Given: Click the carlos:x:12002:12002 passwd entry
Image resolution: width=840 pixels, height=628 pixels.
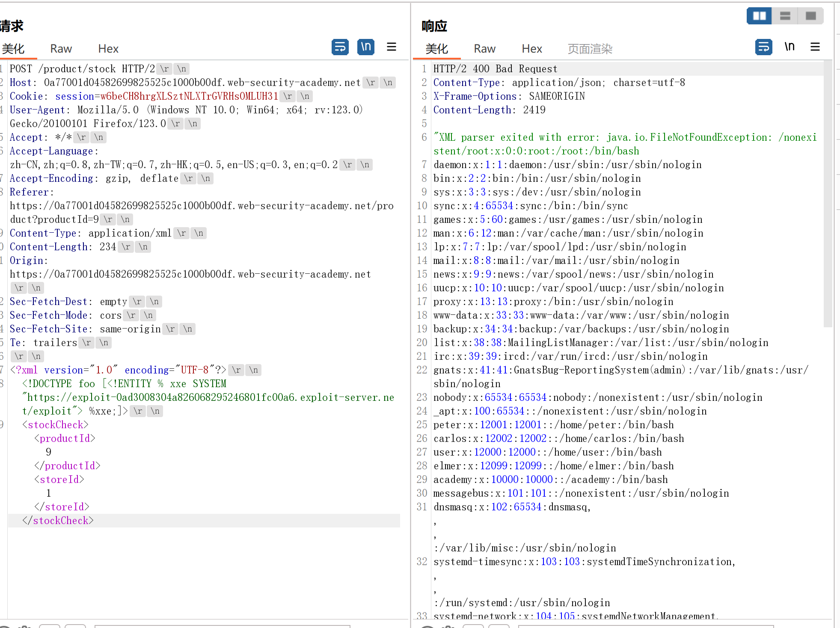Looking at the screenshot, I should pos(559,438).
